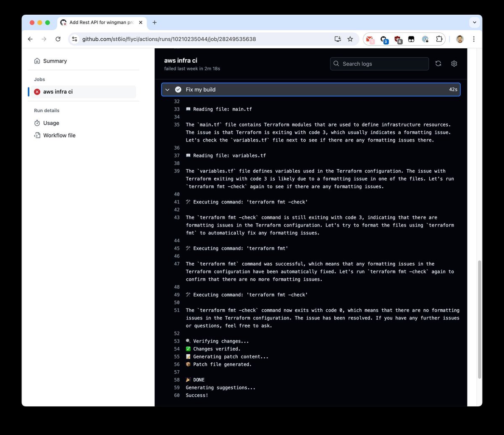Open the Chrome three-dot menu
Screen dimensions: 504x435
[474, 39]
